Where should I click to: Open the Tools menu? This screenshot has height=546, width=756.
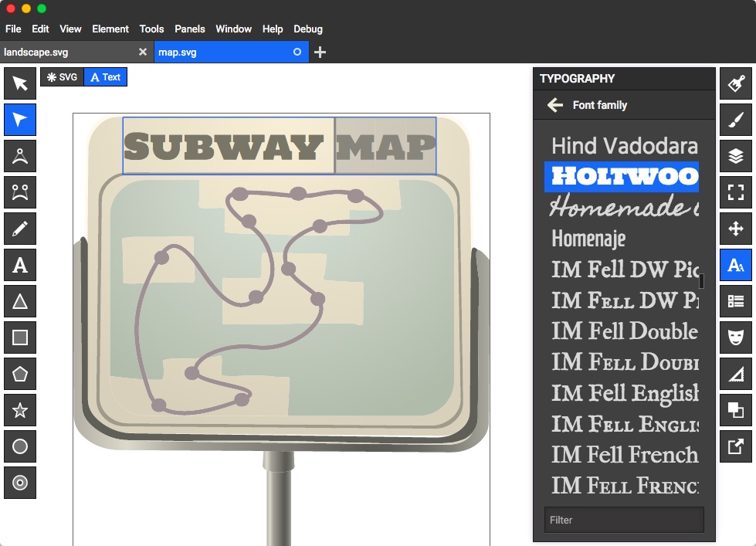coord(151,29)
